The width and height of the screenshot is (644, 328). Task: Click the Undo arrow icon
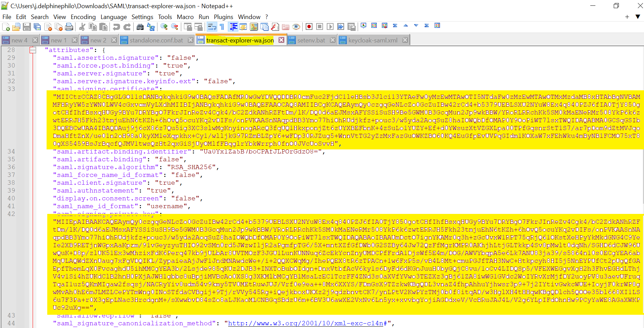click(116, 26)
